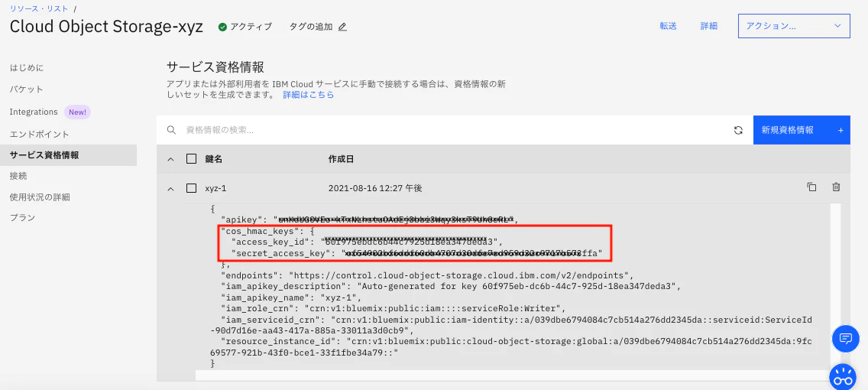This screenshot has height=390, width=868.
Task: Click the 転送 link
Action: point(668,26)
